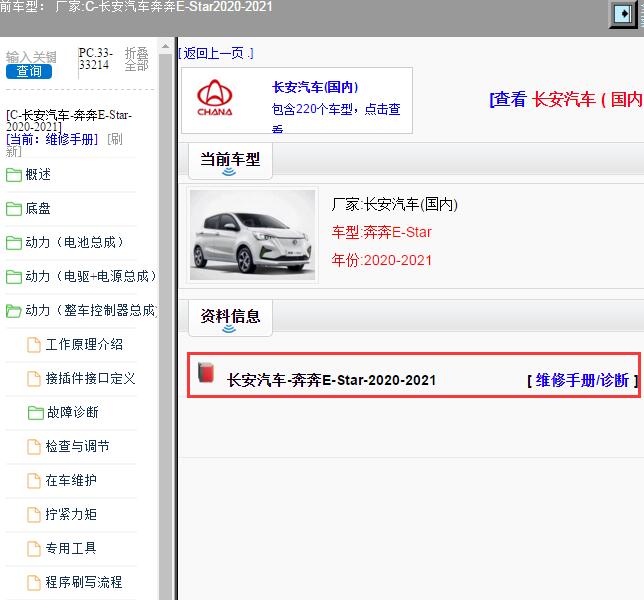
Task: Open the 维修手册/诊断 link
Action: coord(582,380)
